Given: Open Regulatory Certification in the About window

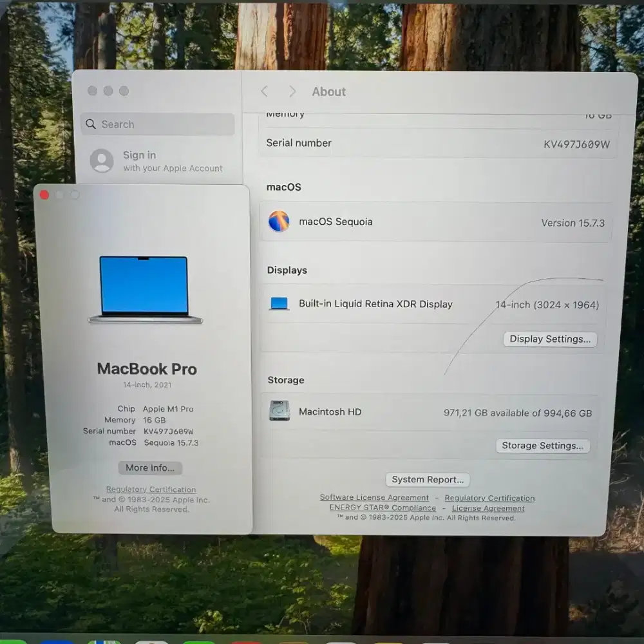Looking at the screenshot, I should click(x=151, y=489).
